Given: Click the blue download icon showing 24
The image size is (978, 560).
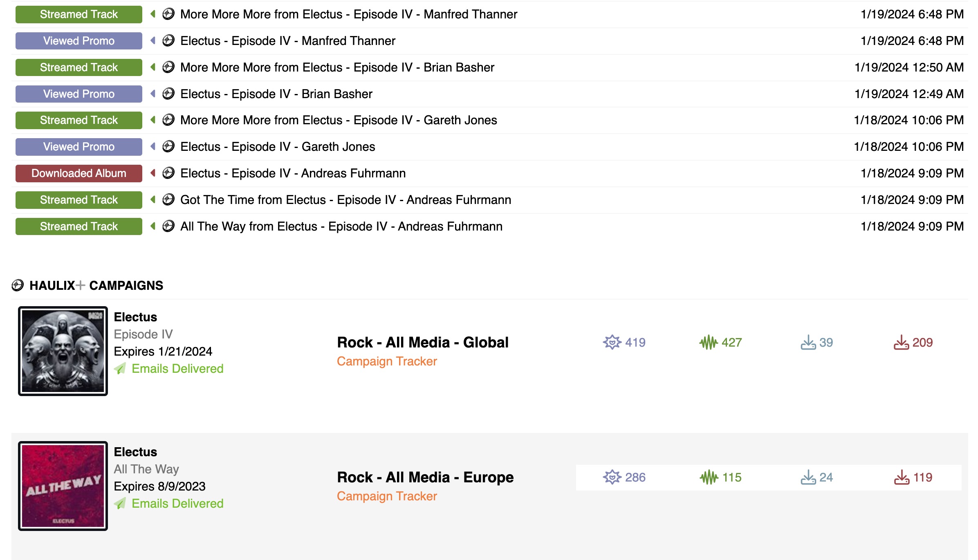Looking at the screenshot, I should [x=808, y=477].
